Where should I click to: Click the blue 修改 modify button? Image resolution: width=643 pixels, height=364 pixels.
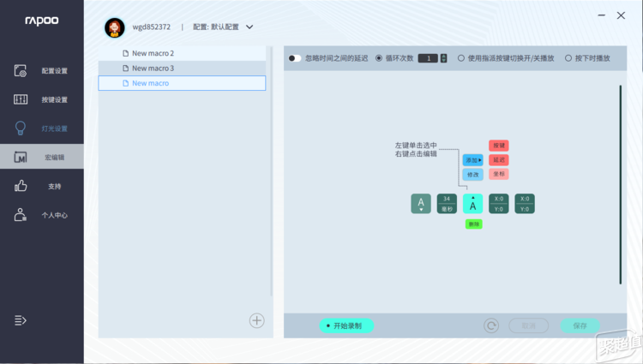472,175
